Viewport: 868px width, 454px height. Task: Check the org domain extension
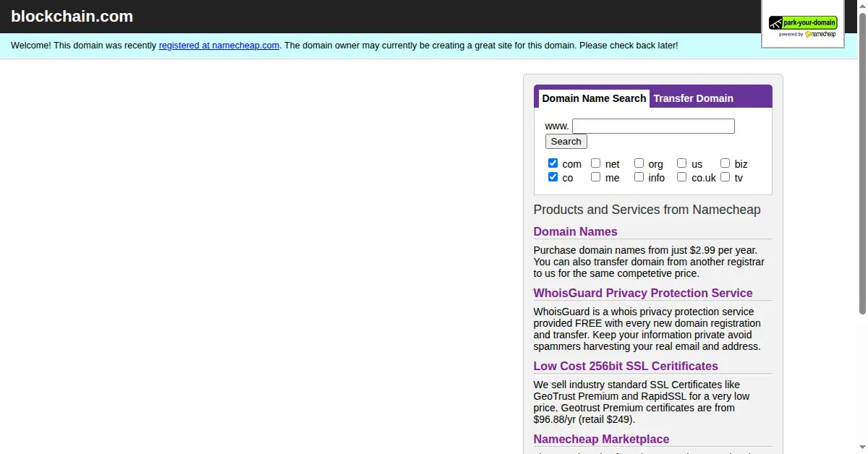[639, 163]
